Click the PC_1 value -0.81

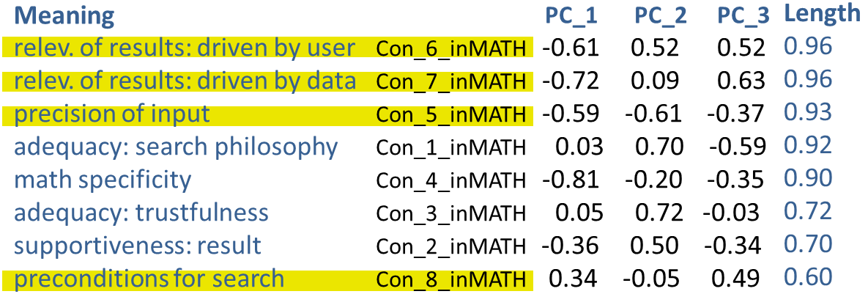pos(571,180)
